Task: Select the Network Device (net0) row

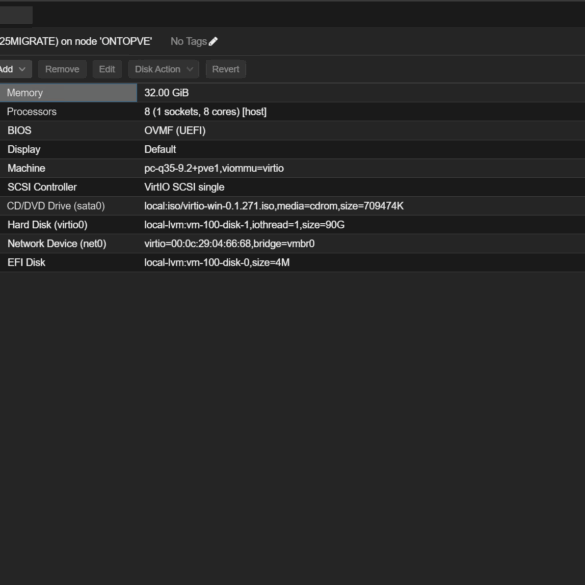Action: 292,244
